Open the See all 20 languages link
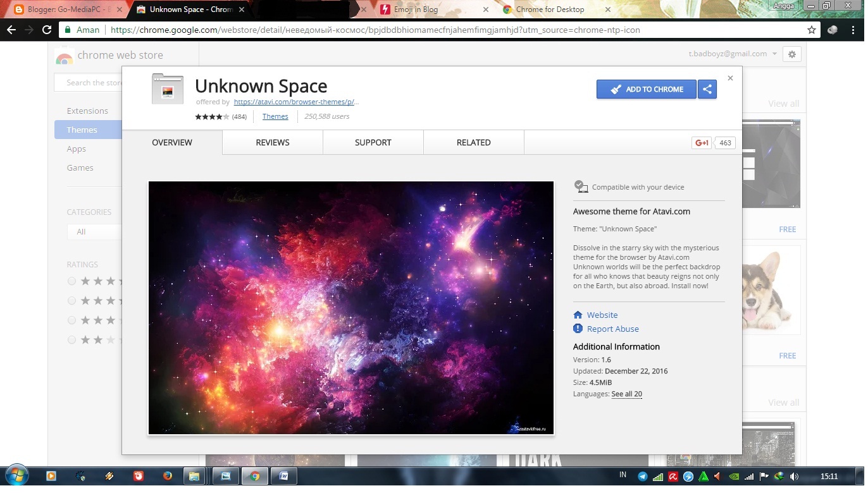 click(x=626, y=394)
